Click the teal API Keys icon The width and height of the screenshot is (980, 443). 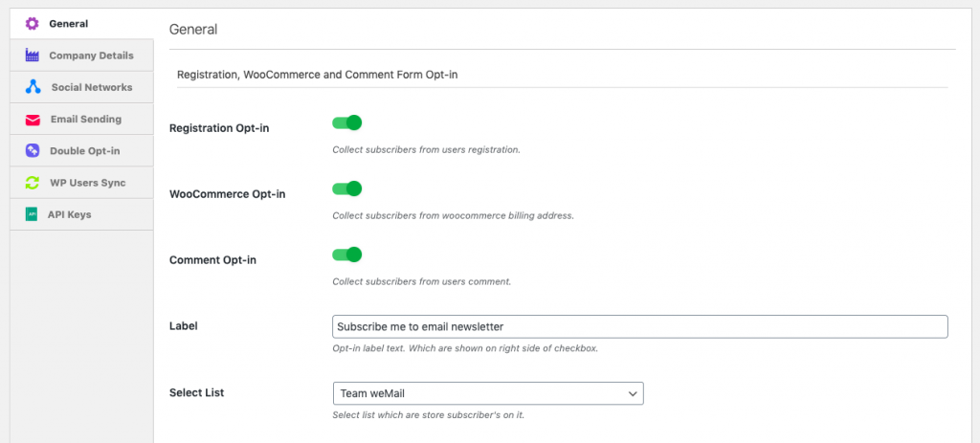(32, 214)
